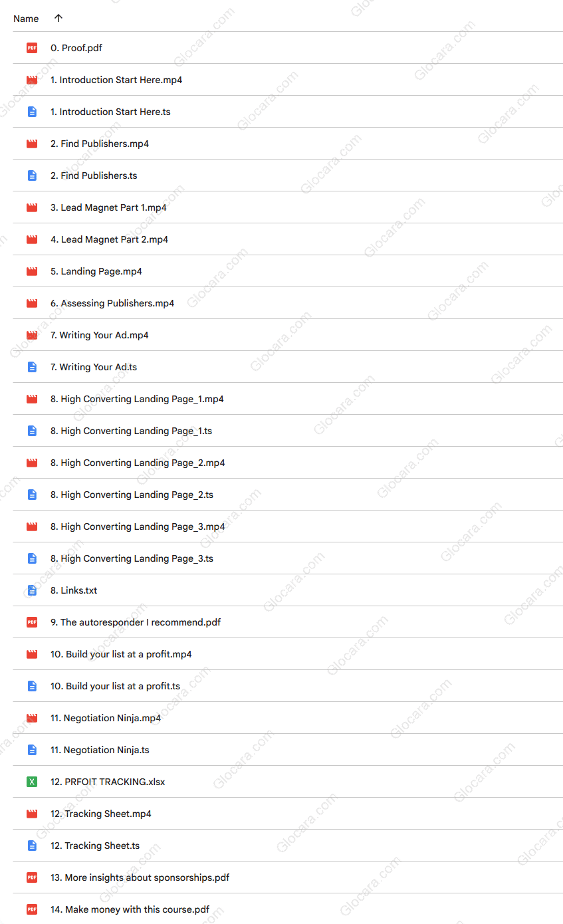Image resolution: width=563 pixels, height=924 pixels.
Task: Open 8. High Converting Landing Page_2.mp4
Action: click(x=138, y=463)
